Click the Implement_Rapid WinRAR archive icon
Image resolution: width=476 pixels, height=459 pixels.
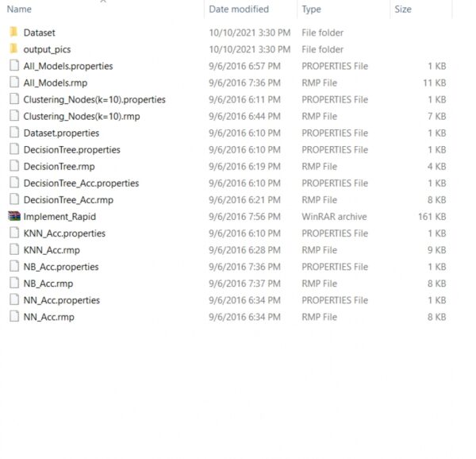[x=14, y=216]
